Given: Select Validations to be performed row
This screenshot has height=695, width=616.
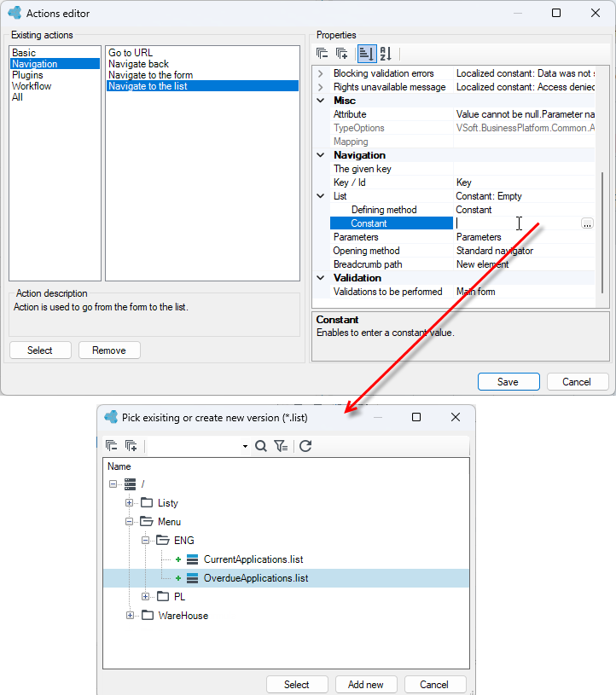Looking at the screenshot, I should pyautogui.click(x=462, y=292).
